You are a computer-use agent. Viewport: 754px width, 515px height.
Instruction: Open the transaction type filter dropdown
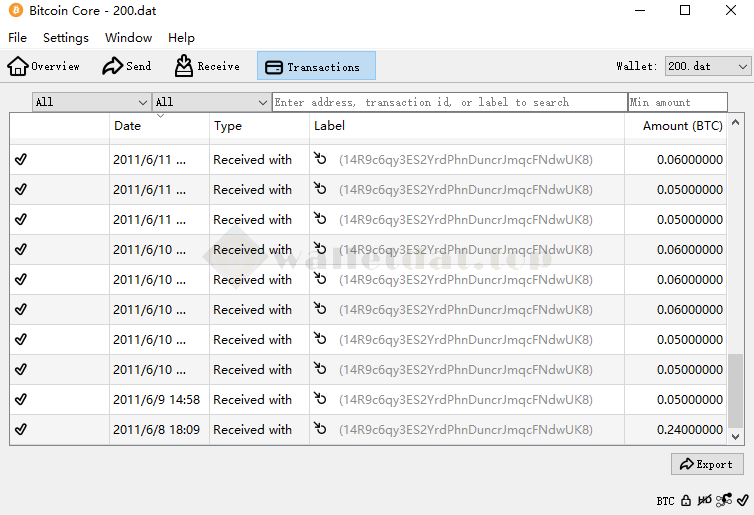tap(210, 102)
